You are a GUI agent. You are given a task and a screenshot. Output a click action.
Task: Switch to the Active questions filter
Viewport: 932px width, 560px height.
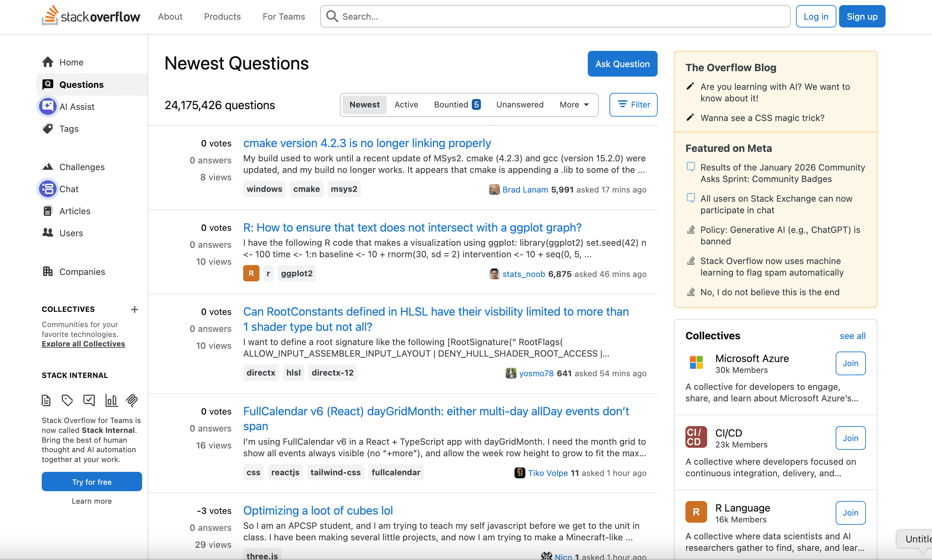click(406, 104)
